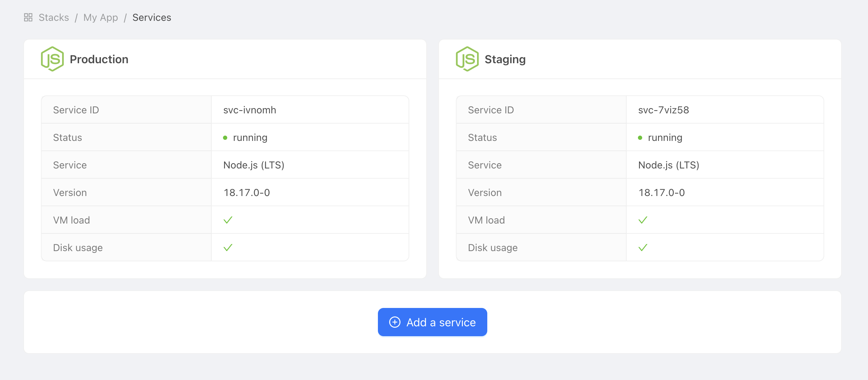Screen dimensions: 868x380
Task: Click Staging Disk usage checkmark icon
Action: (x=643, y=248)
